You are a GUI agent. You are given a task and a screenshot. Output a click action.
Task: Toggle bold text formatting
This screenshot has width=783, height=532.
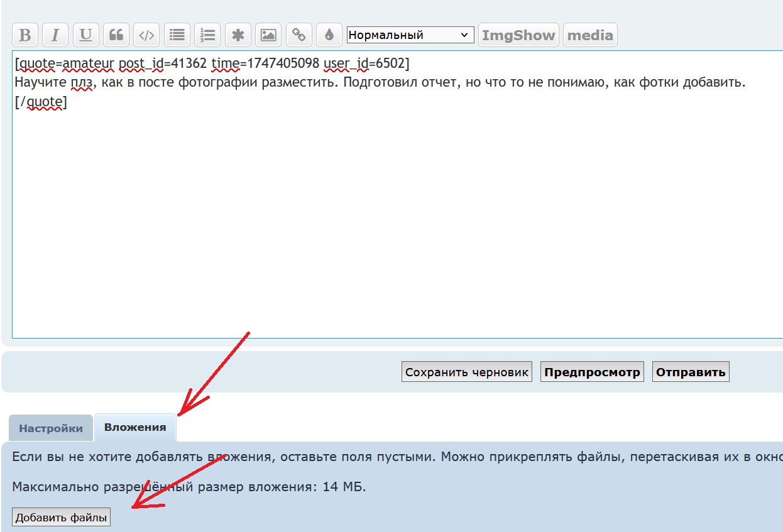(x=25, y=35)
